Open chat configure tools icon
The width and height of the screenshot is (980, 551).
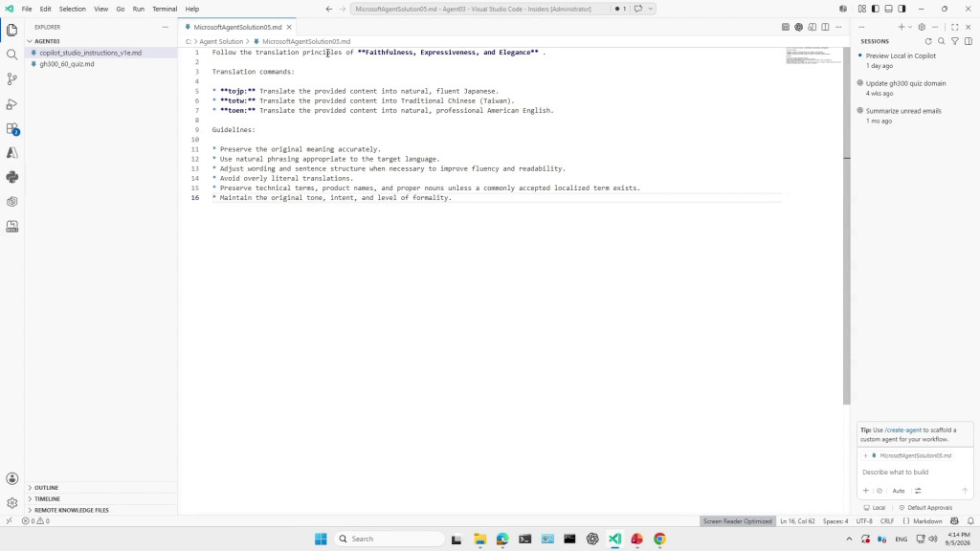pyautogui.click(x=918, y=491)
